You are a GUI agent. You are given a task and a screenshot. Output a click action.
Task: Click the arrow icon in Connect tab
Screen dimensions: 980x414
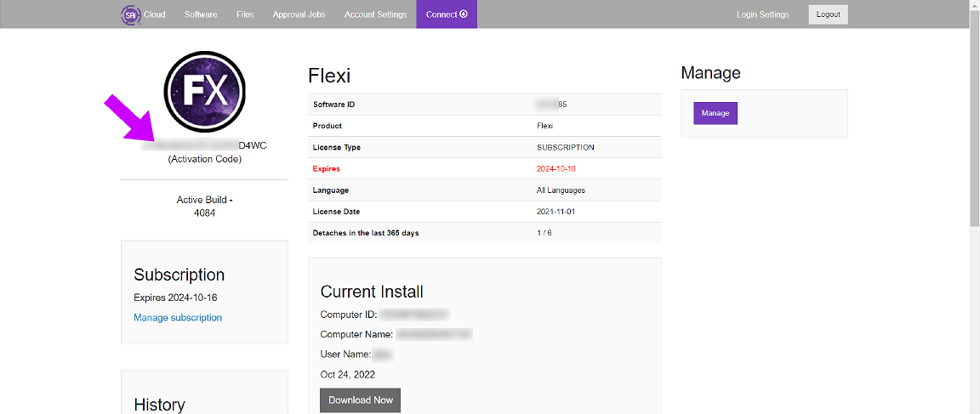click(x=464, y=14)
